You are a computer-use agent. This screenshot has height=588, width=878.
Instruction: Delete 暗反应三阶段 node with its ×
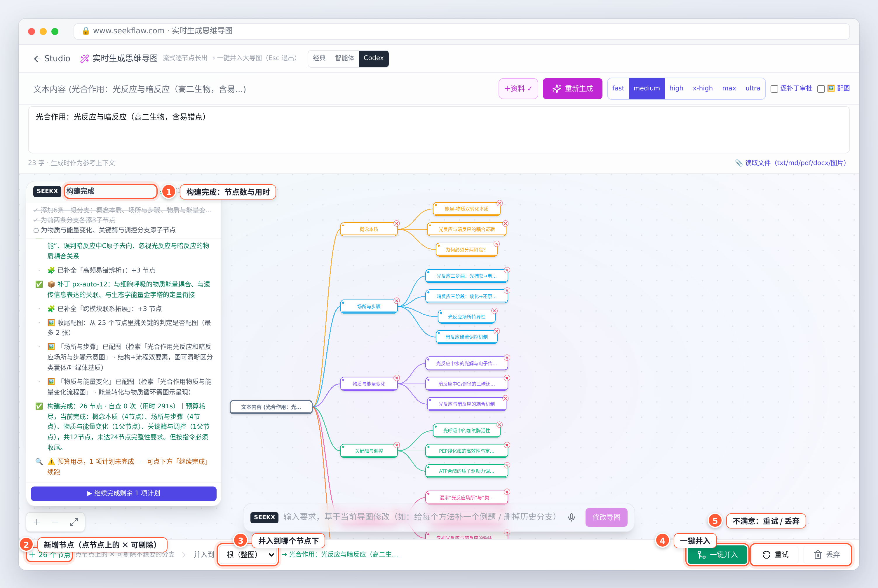pos(507,290)
